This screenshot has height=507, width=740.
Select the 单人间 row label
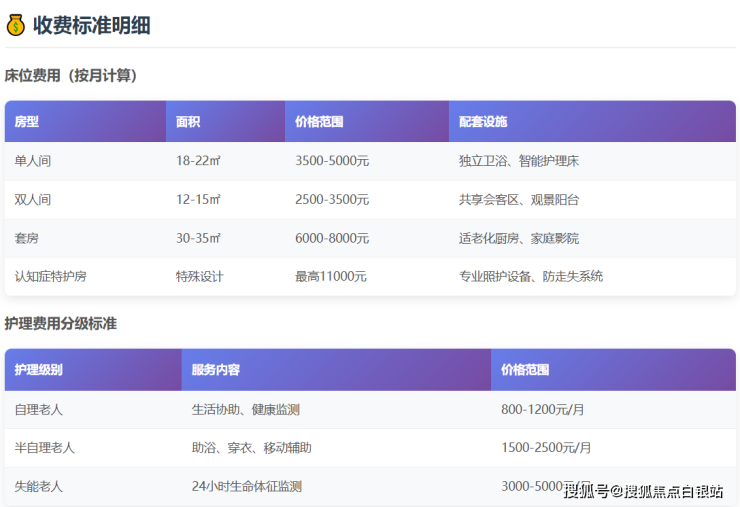pyautogui.click(x=32, y=161)
